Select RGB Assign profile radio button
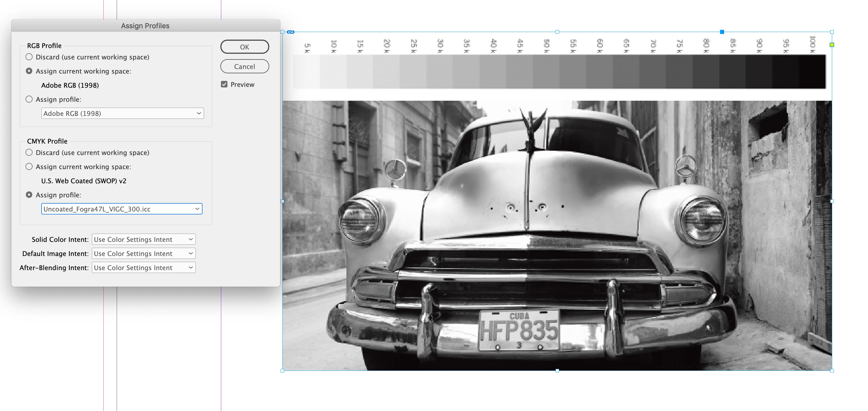Image resolution: width=868 pixels, height=411 pixels. (x=29, y=99)
